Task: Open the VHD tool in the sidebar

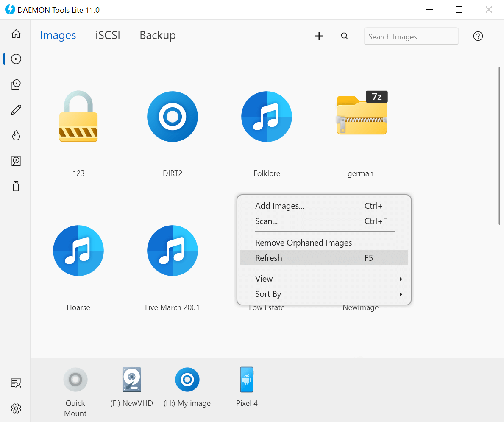Action: coord(16,161)
